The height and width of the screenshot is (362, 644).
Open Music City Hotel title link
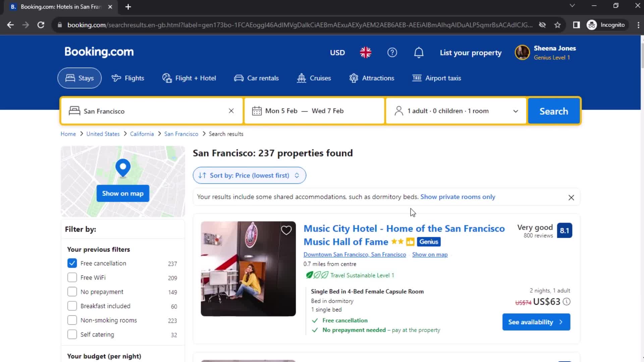pos(404,235)
